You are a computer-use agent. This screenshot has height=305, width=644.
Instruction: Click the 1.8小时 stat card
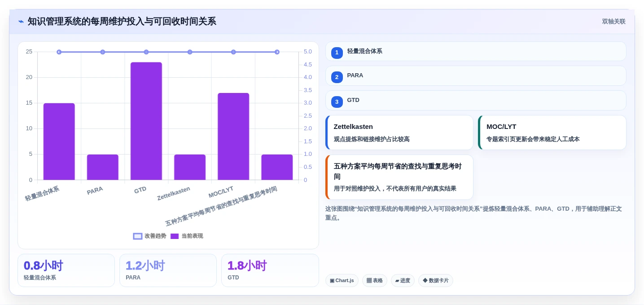pyautogui.click(x=270, y=270)
